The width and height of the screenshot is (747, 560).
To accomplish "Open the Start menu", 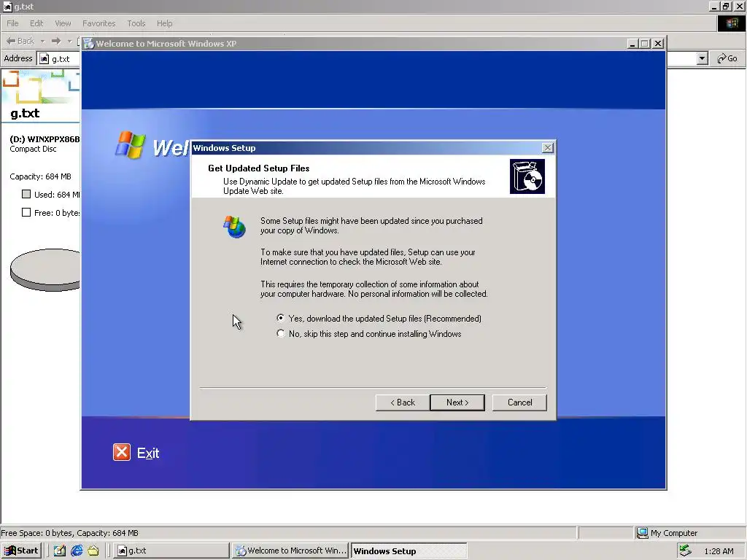I will point(21,551).
